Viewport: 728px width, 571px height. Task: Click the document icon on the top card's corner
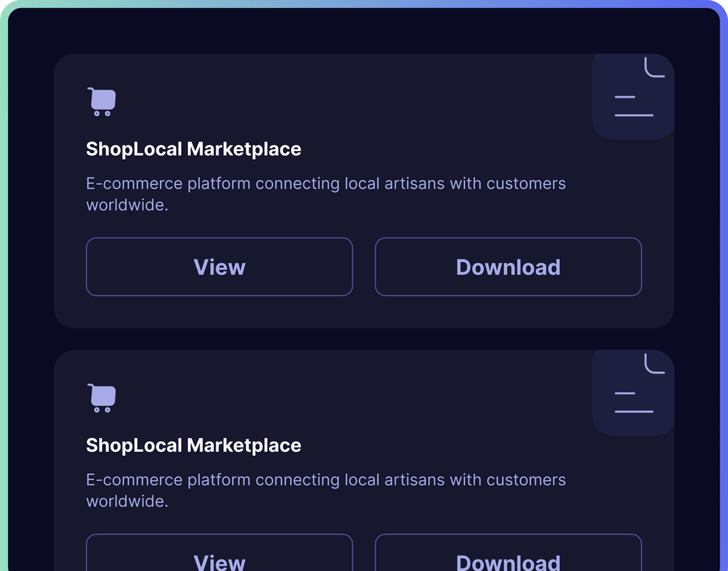[633, 96]
